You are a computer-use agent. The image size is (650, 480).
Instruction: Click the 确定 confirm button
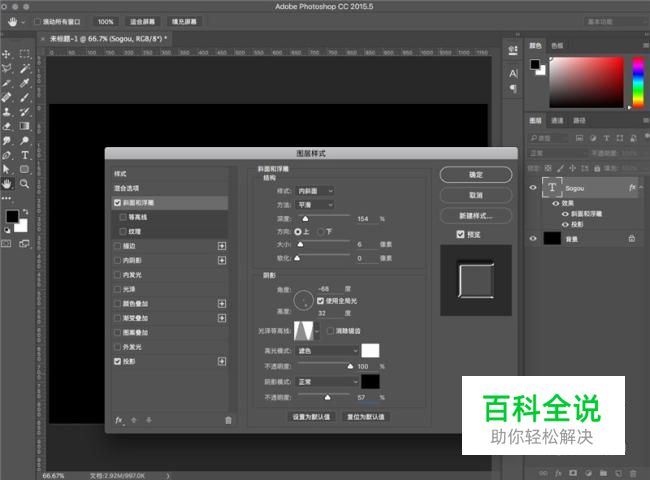pos(475,174)
